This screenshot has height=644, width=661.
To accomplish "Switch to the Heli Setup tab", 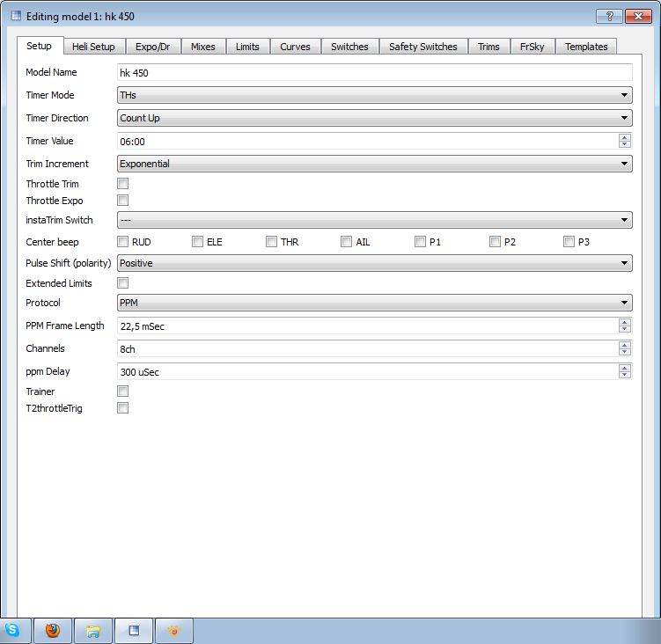I will (x=93, y=47).
